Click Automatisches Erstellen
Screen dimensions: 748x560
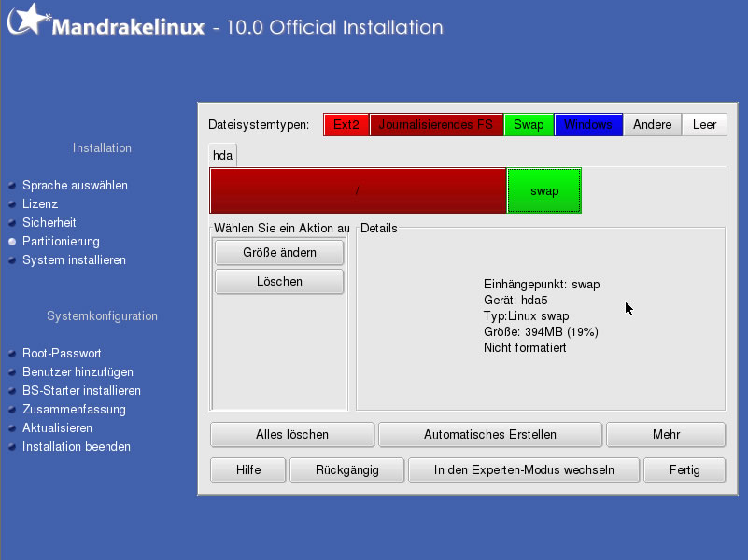click(490, 435)
